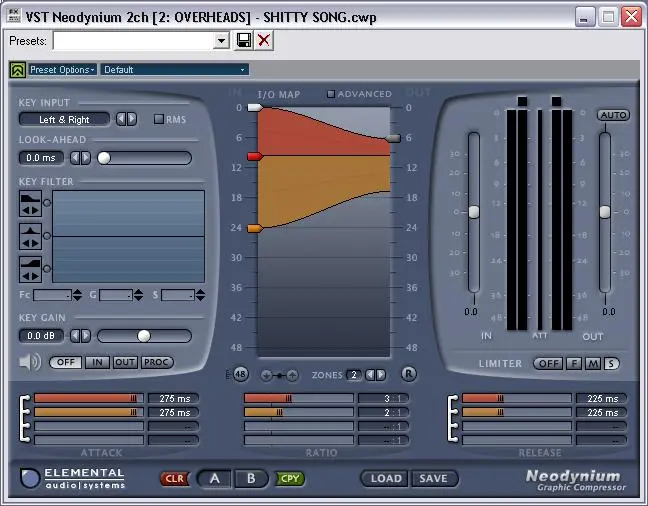Open the Preset Options menu
The width and height of the screenshot is (648, 506).
pyautogui.click(x=62, y=69)
